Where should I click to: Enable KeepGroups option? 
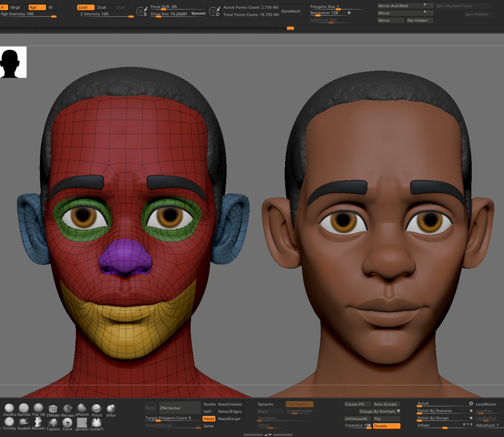tap(230, 419)
